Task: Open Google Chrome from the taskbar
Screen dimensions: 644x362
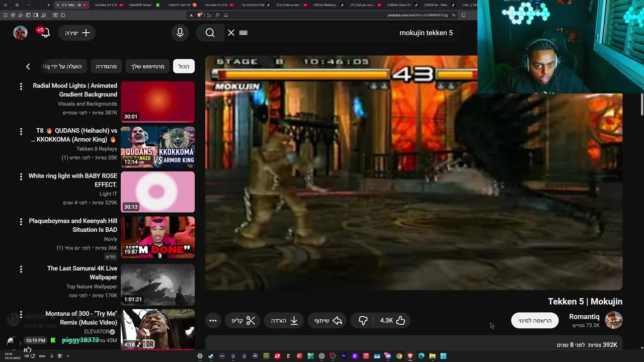Action: pyautogui.click(x=399, y=356)
